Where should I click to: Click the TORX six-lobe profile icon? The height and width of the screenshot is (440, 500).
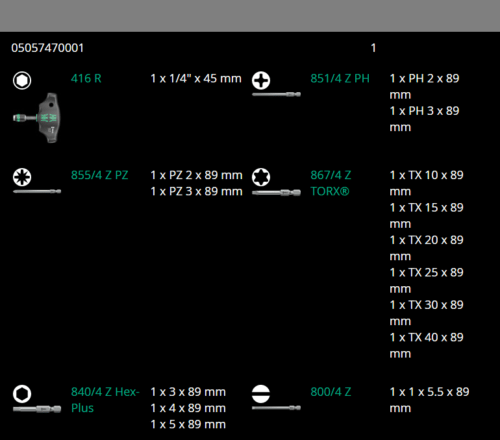pyautogui.click(x=261, y=177)
